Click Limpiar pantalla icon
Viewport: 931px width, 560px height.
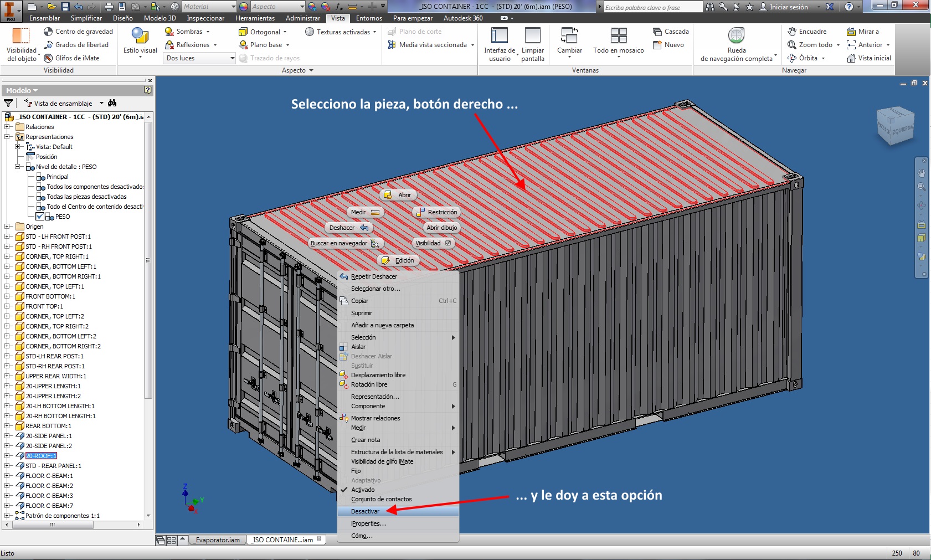point(533,35)
